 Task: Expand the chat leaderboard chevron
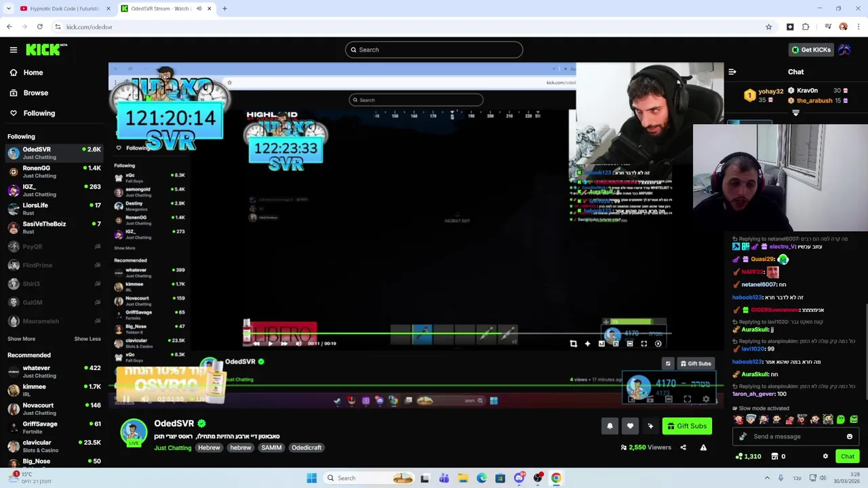pos(795,114)
